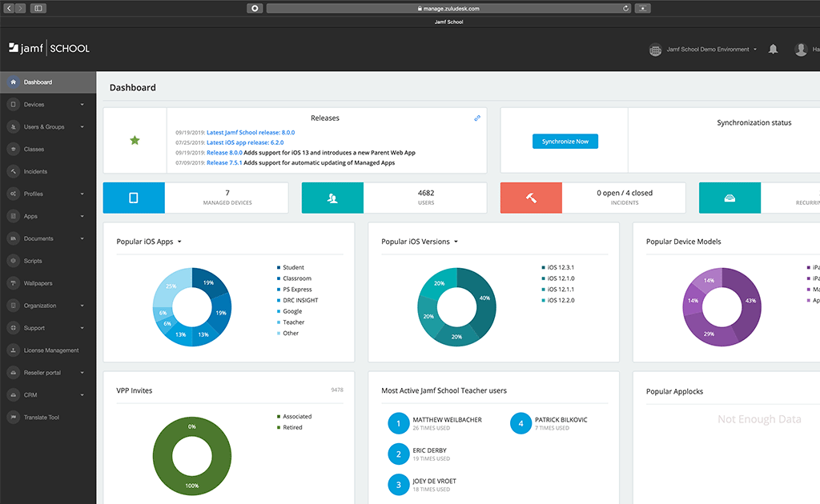Image resolution: width=820 pixels, height=504 pixels.
Task: Click the iOS 12.3.1 legend swatch
Action: click(x=544, y=267)
